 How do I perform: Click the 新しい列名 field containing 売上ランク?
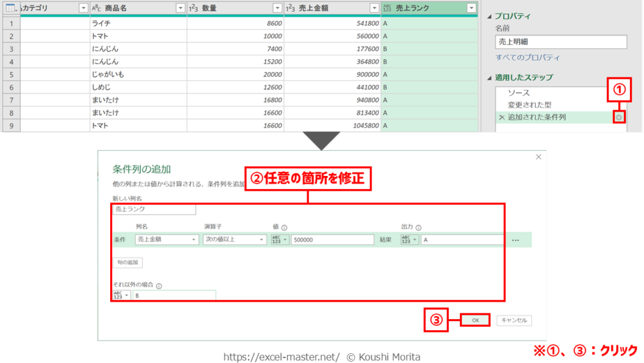click(154, 210)
